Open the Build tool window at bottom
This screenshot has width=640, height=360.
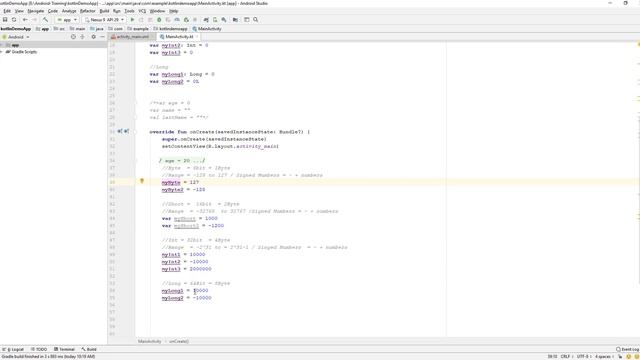(89, 349)
